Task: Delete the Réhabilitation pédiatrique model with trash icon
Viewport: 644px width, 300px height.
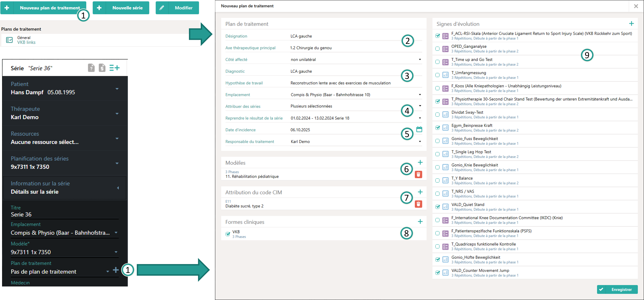Action: (418, 174)
